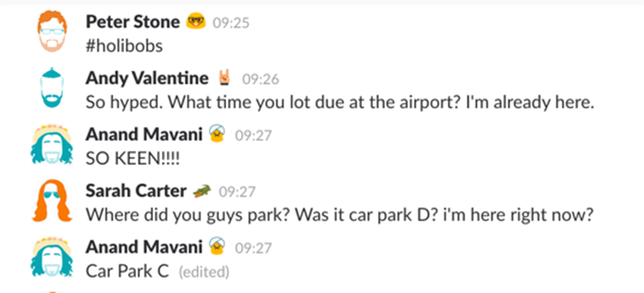644x293 pixels.
Task: Click the 09:27 timestamp on Sarah's message
Action: [x=237, y=192]
